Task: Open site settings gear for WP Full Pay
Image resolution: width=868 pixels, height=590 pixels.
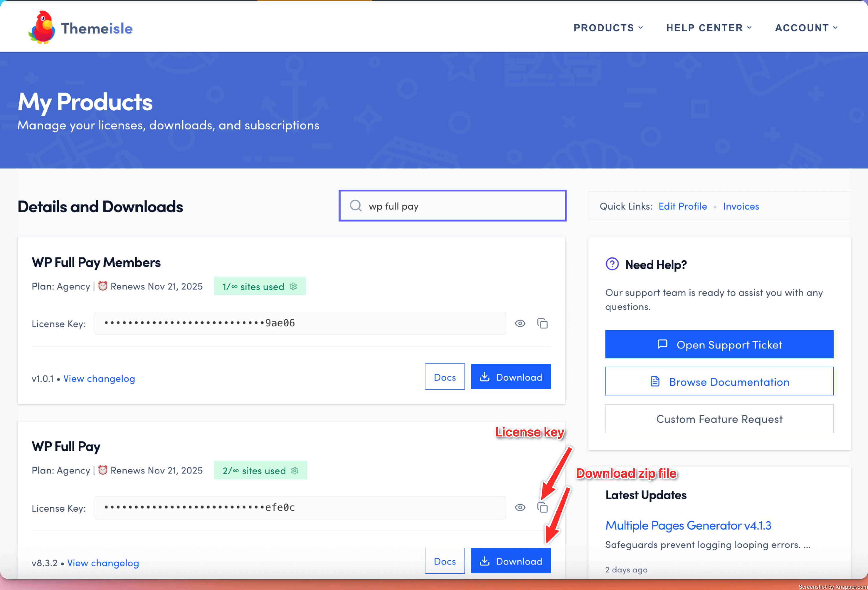Action: coord(295,471)
